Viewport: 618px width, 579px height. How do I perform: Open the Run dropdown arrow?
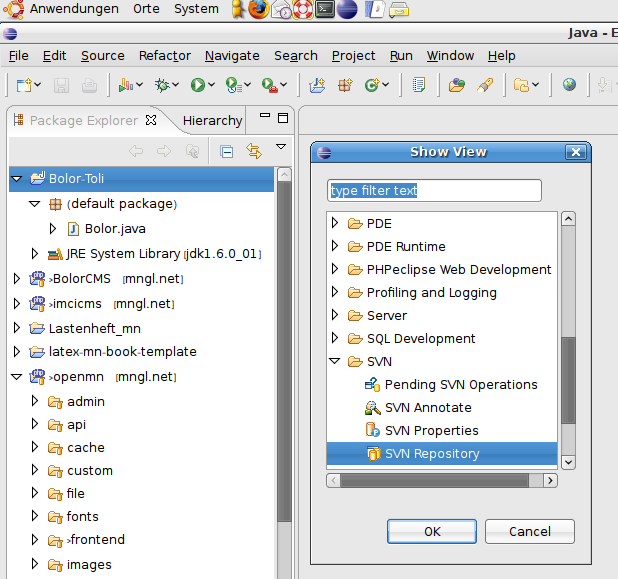pyautogui.click(x=212, y=84)
